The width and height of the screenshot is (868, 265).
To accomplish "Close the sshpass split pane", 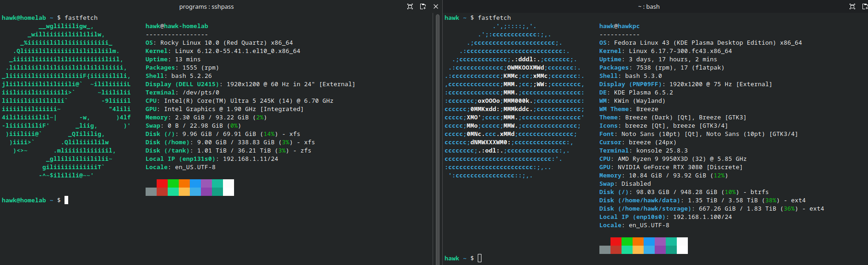I will (x=436, y=6).
